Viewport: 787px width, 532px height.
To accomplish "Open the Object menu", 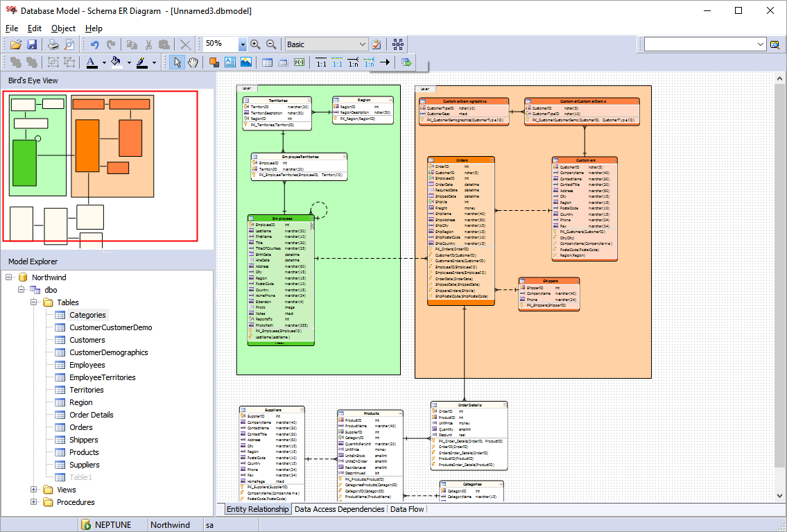I will pos(63,28).
